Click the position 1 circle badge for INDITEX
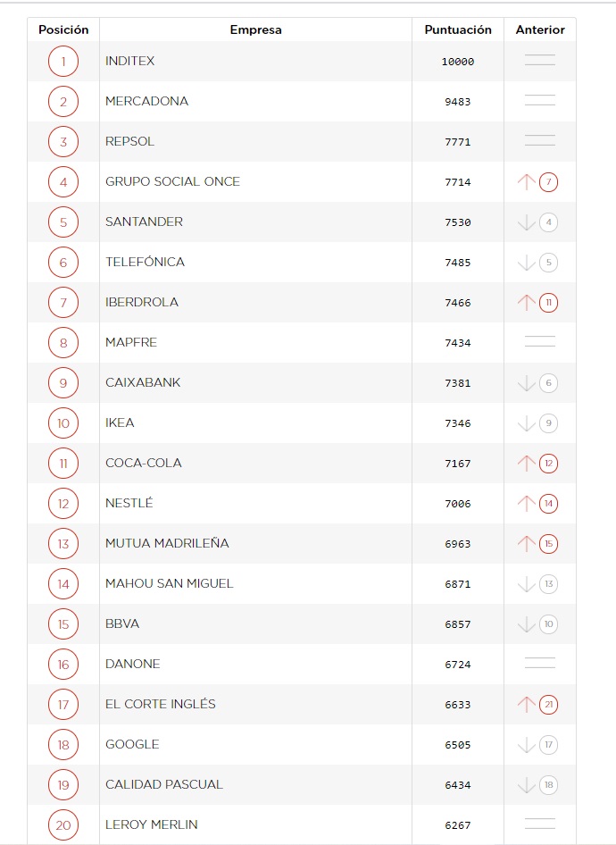The width and height of the screenshot is (616, 845). [63, 62]
